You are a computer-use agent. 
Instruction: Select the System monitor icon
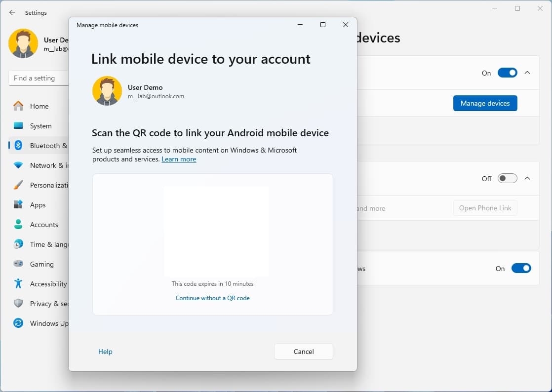tap(18, 126)
